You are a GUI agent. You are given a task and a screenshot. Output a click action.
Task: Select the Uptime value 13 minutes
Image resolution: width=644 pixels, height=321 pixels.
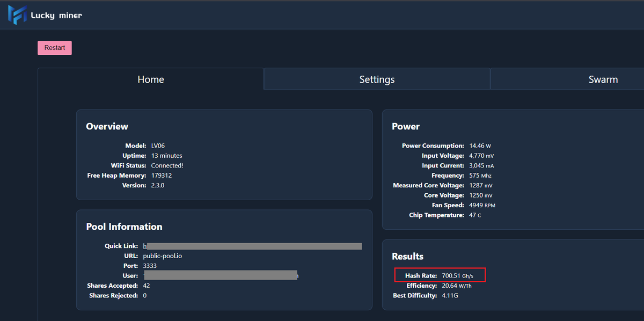point(167,156)
